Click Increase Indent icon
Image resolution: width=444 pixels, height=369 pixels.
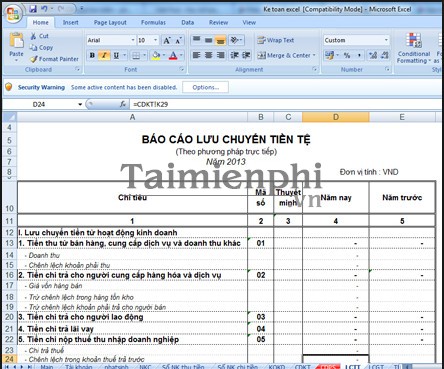click(246, 55)
